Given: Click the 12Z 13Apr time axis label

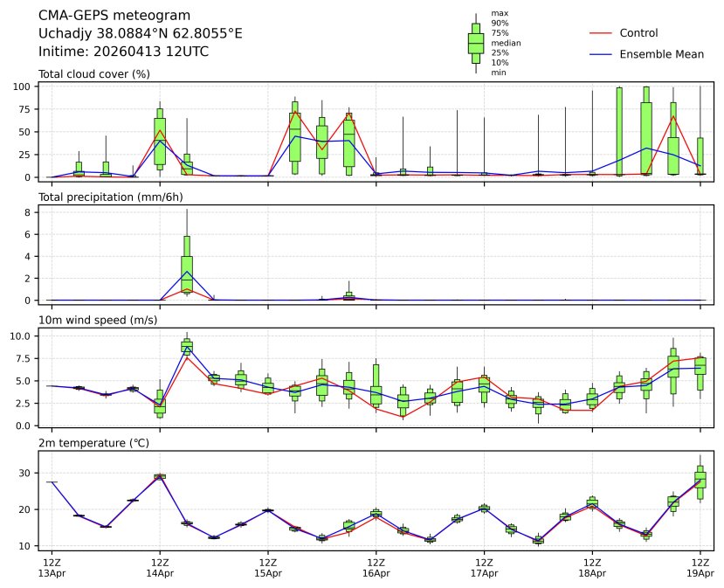Looking at the screenshot, I should pyautogui.click(x=52, y=568).
